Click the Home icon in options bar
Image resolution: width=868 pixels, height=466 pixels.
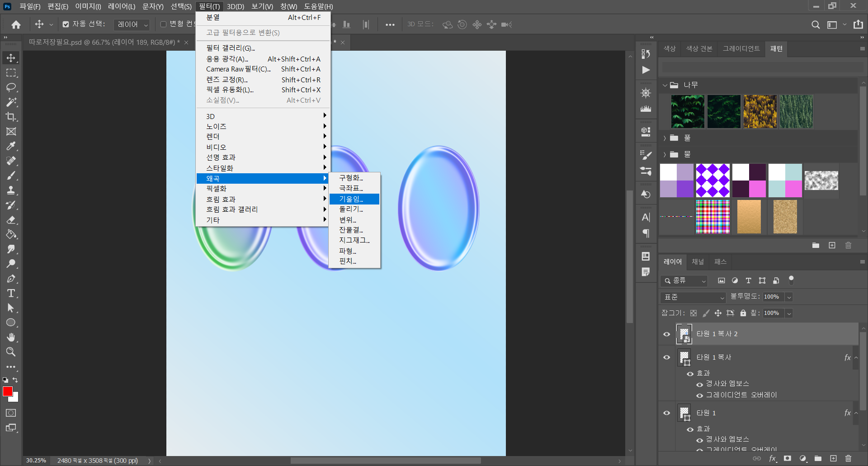tap(16, 24)
